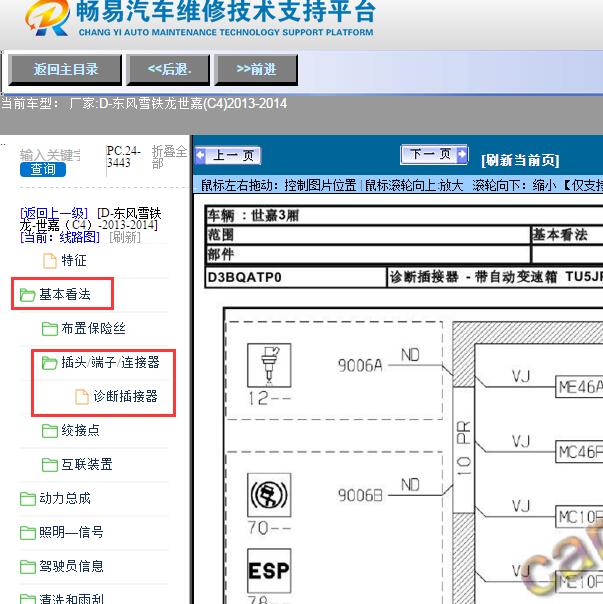603x604 pixels.
Task: Click the 刷新 link in sidebar
Action: [x=125, y=237]
